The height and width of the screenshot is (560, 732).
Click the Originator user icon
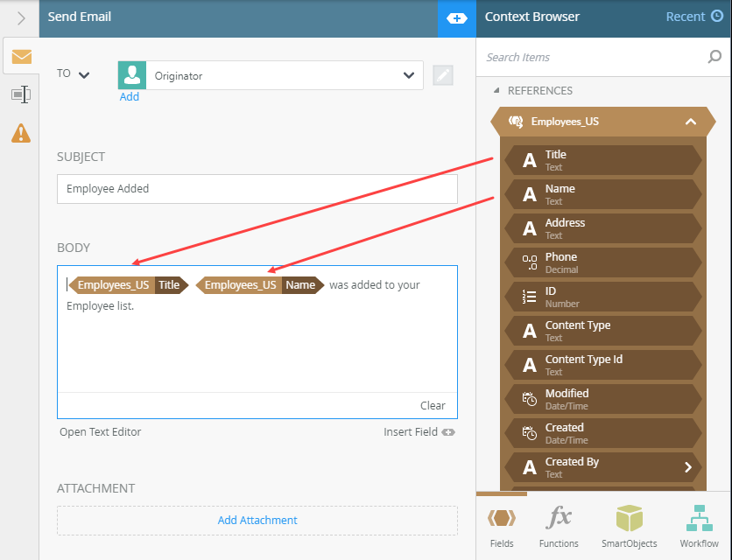click(132, 75)
